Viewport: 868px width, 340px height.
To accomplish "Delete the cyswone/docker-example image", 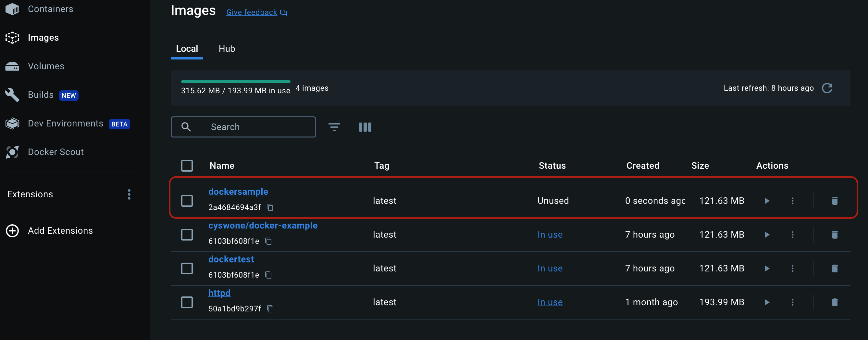I will tap(835, 235).
